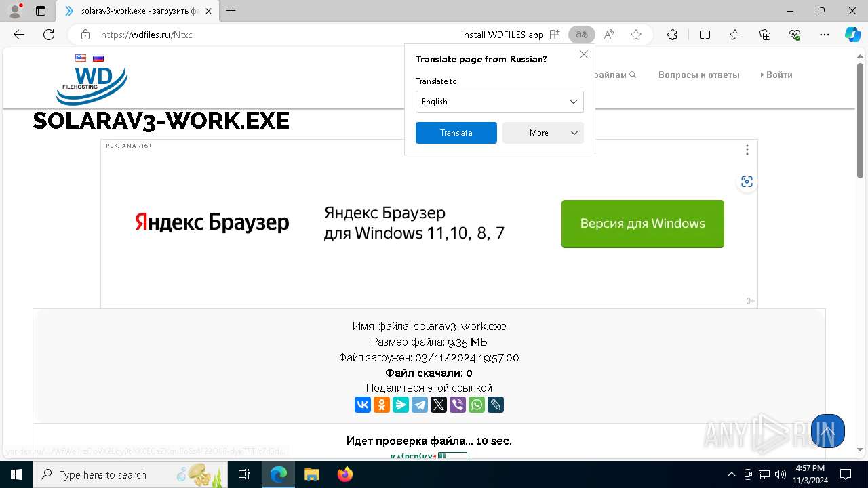
Task: Open the profile avatar menu
Action: point(15,11)
